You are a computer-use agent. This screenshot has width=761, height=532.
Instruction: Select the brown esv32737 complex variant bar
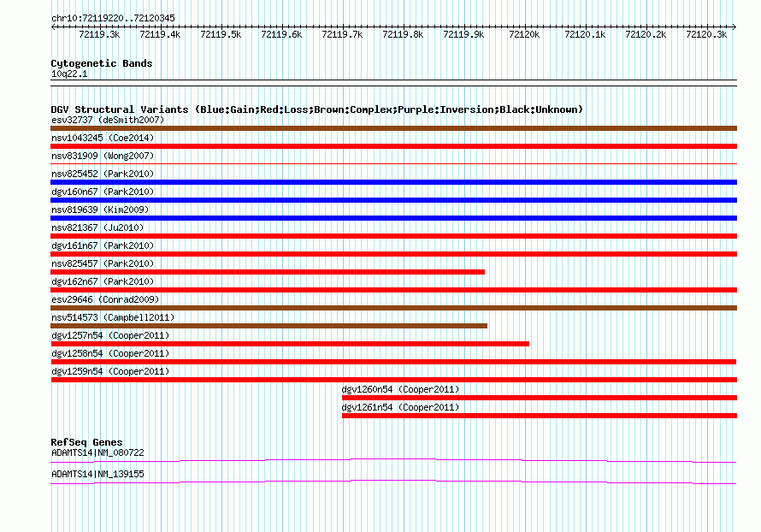[393, 128]
